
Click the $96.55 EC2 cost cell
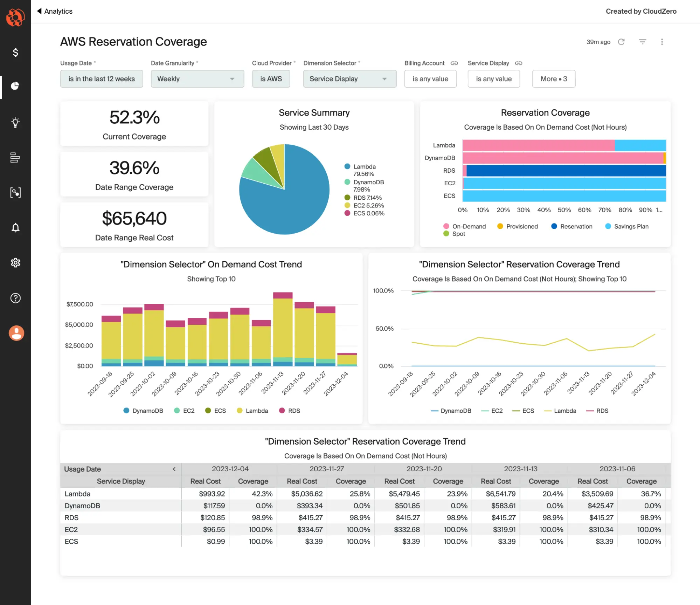tap(214, 530)
